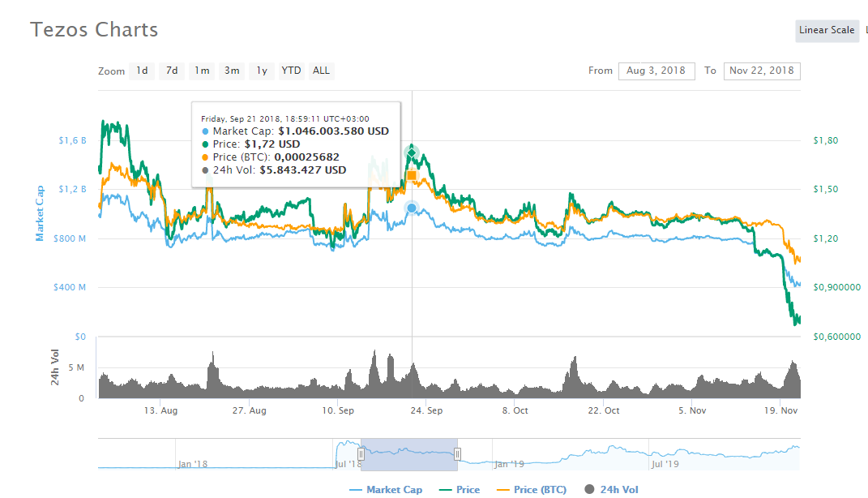Activate the Linear Scale button

click(x=827, y=31)
